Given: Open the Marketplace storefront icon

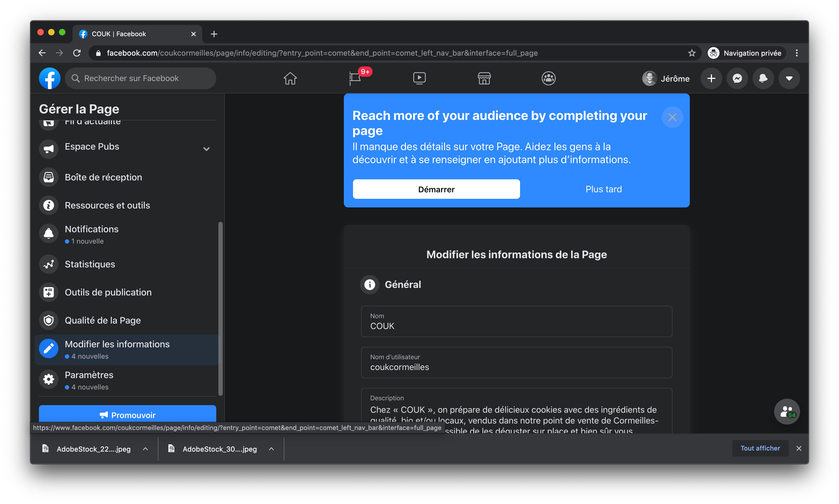Looking at the screenshot, I should (x=484, y=78).
